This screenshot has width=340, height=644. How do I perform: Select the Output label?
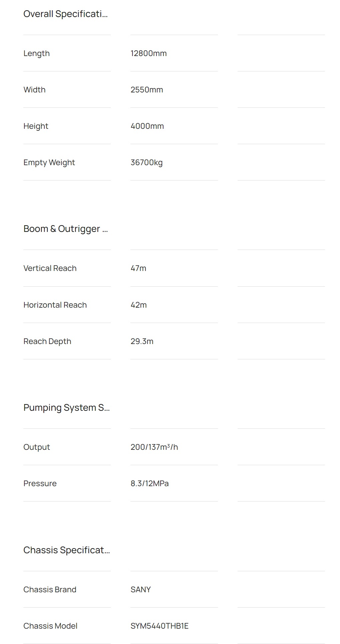pyautogui.click(x=37, y=447)
